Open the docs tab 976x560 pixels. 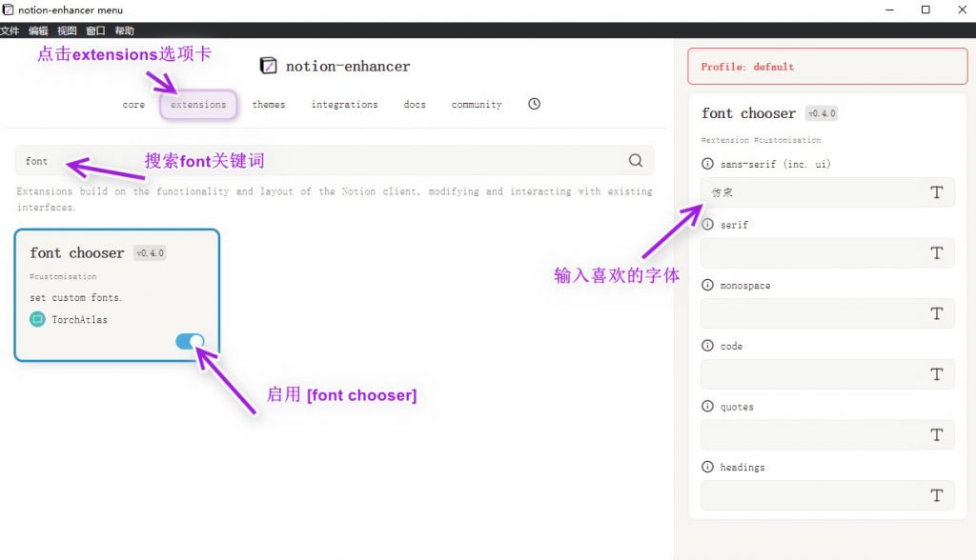[x=414, y=105]
